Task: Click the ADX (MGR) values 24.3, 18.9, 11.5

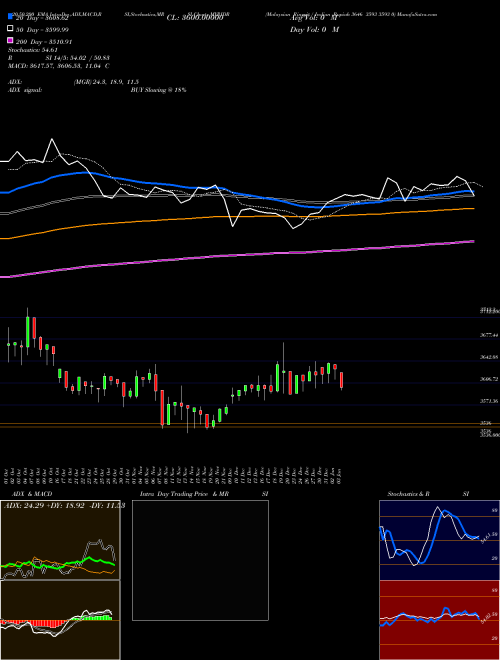Action: click(106, 82)
